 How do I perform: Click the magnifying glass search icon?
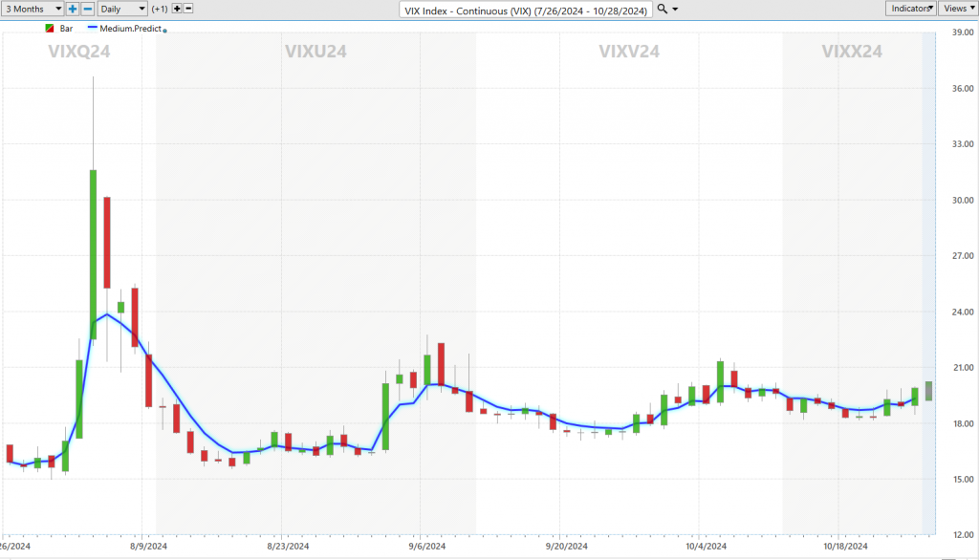point(663,9)
